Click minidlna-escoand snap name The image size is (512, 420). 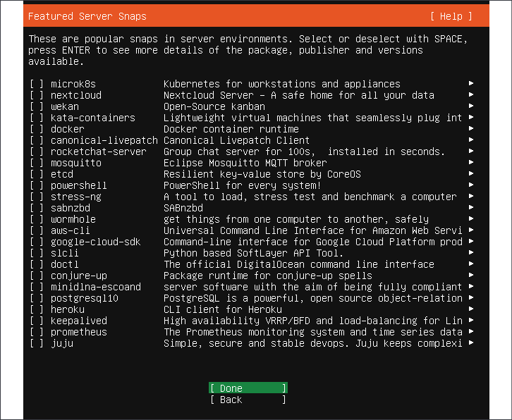[96, 287]
